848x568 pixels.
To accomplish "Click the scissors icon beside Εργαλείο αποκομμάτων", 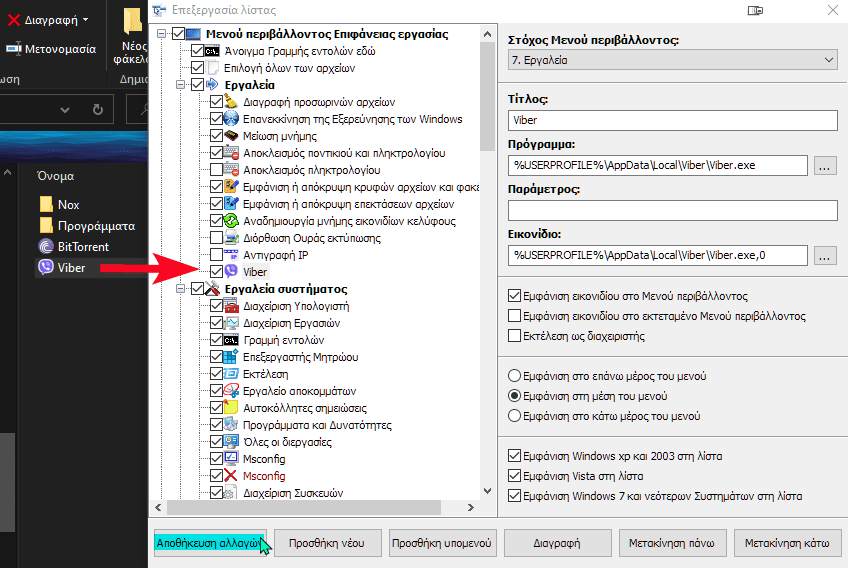I will 231,391.
